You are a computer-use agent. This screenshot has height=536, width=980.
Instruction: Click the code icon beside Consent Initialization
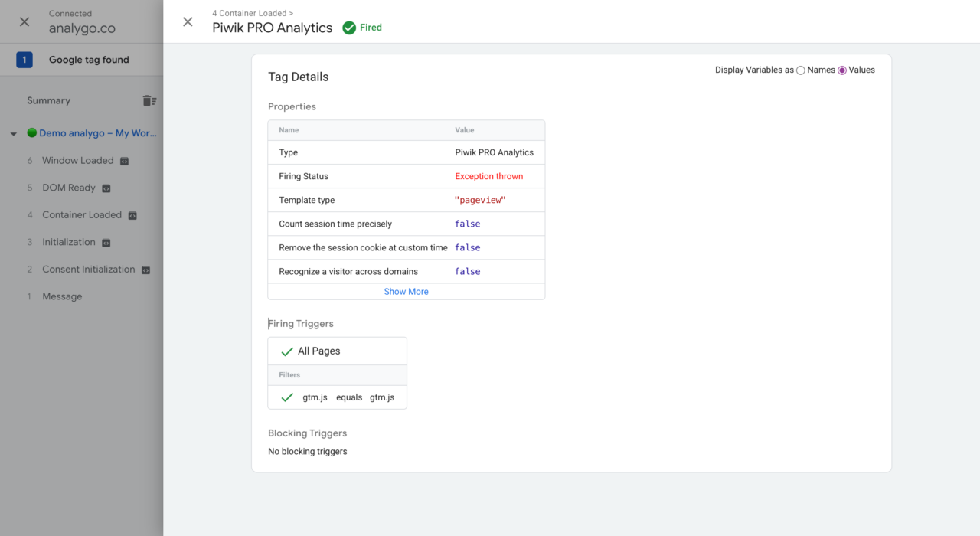coord(145,270)
